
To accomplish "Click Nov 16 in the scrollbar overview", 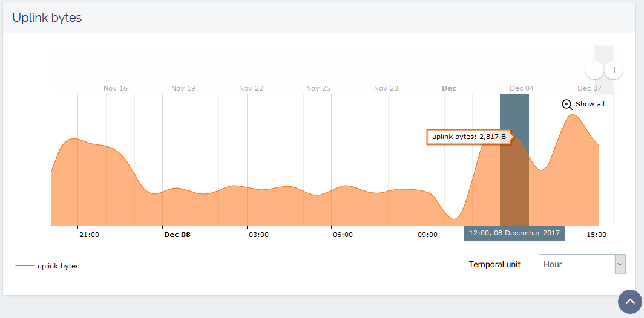I will [x=116, y=88].
